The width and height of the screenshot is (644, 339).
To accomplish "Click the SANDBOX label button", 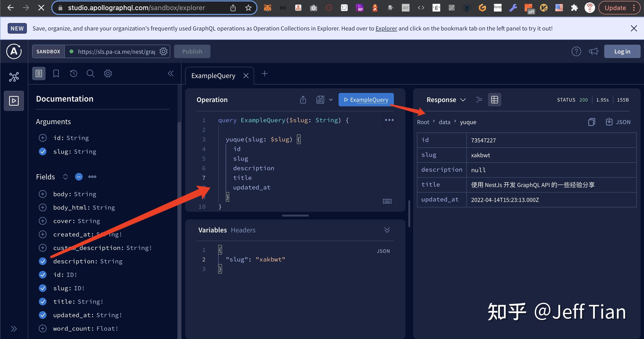I will pos(48,51).
